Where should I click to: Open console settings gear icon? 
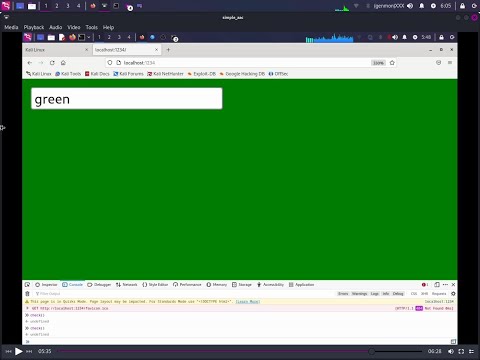coord(453,294)
